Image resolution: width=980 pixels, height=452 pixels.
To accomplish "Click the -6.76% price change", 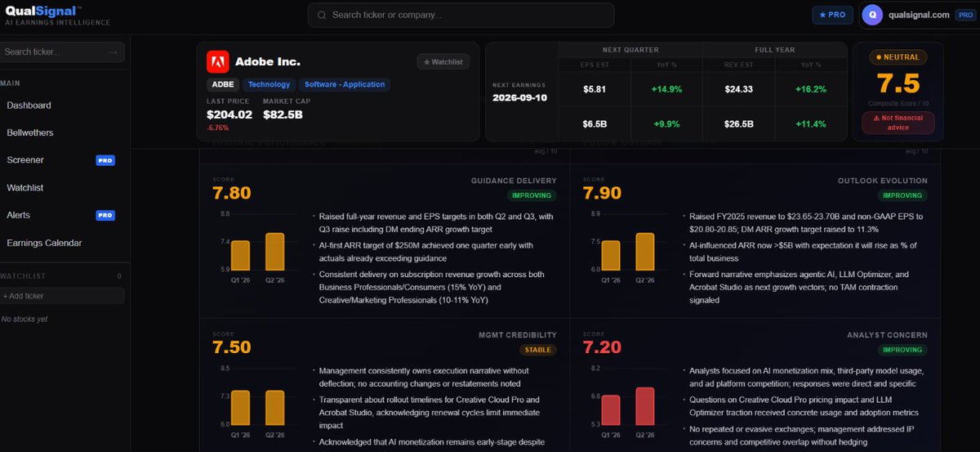I will tap(218, 128).
